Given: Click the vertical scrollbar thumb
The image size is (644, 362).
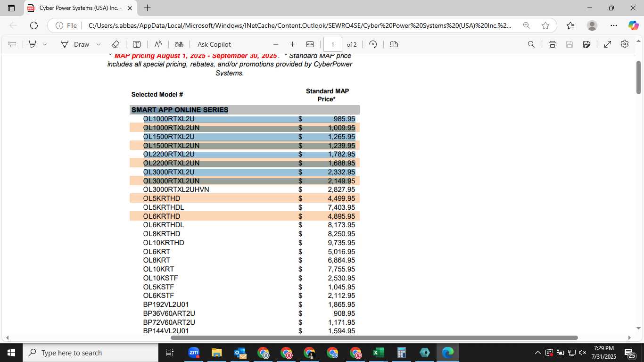Looking at the screenshot, I should (639, 77).
